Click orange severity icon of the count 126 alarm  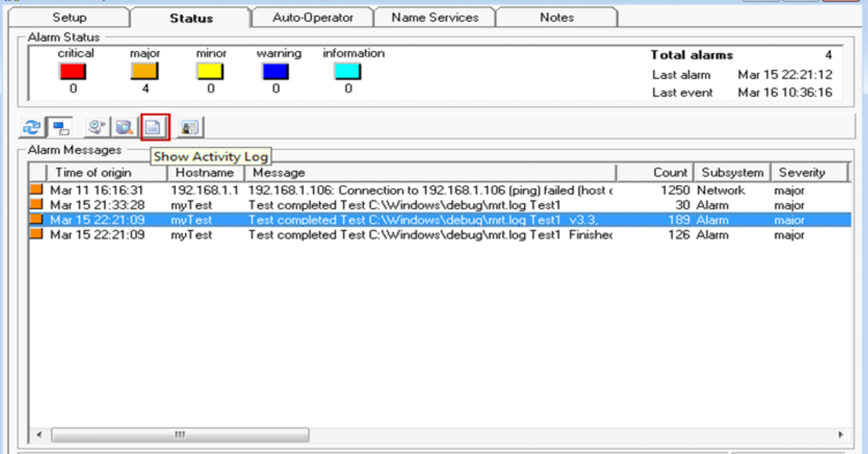click(x=37, y=234)
